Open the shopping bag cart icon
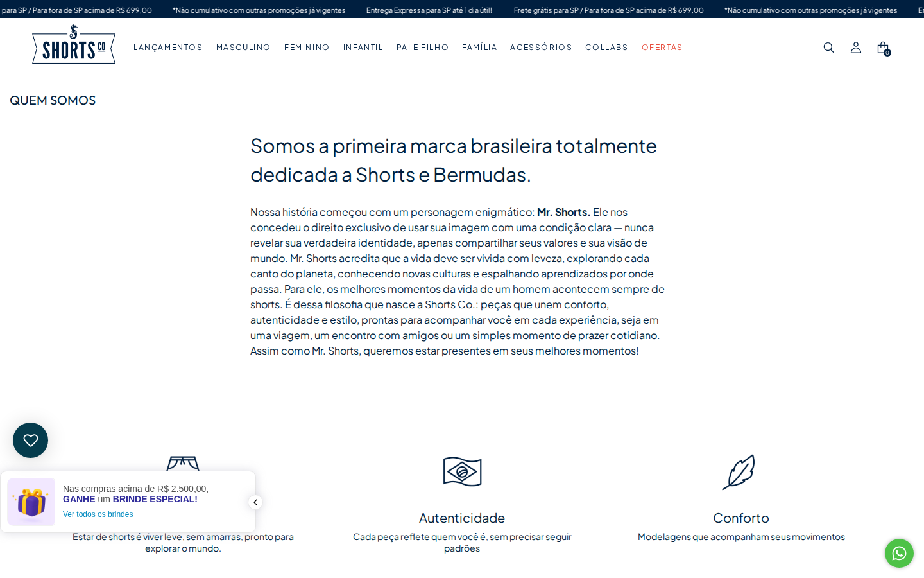The image size is (924, 578). coord(884,48)
